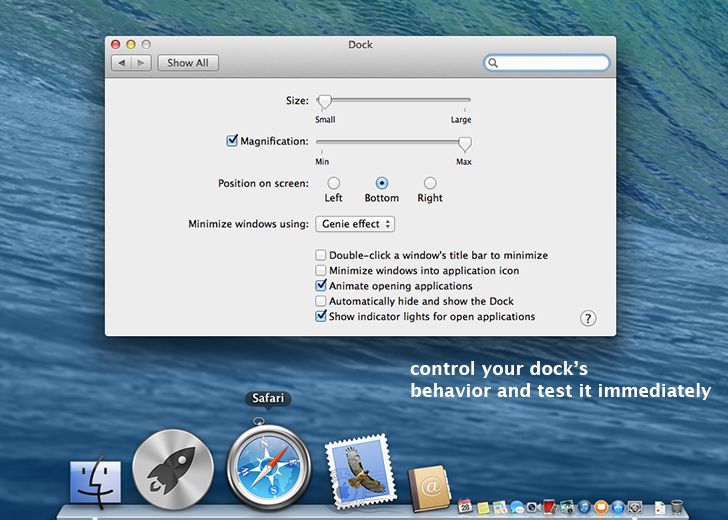Go back with left arrow button
728x520 pixels.
tap(122, 63)
